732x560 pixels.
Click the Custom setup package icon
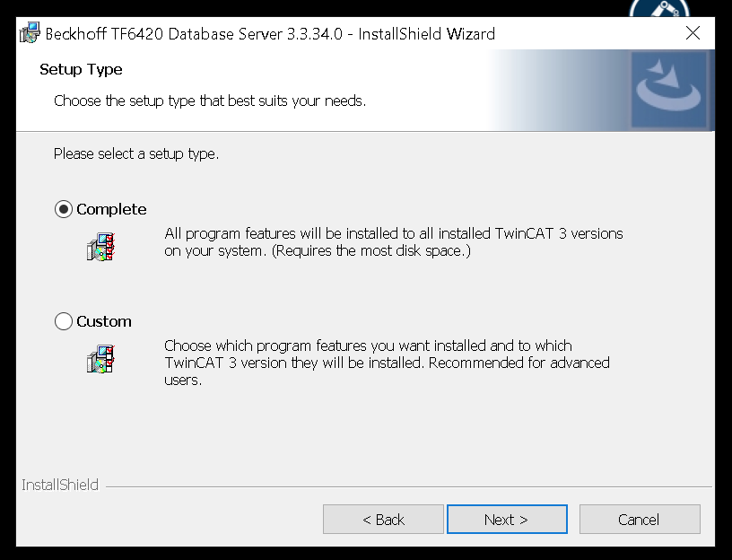100,359
